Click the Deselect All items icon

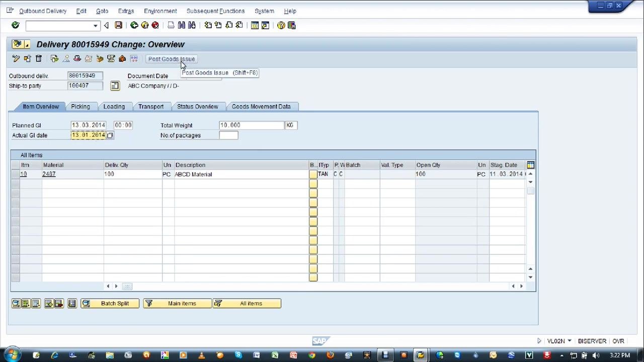[36, 303]
